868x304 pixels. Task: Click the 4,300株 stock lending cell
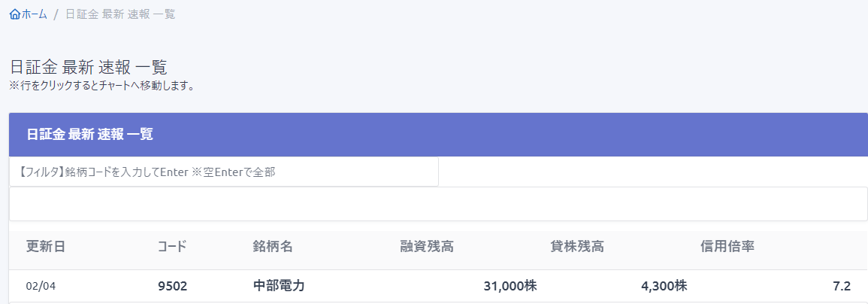664,286
